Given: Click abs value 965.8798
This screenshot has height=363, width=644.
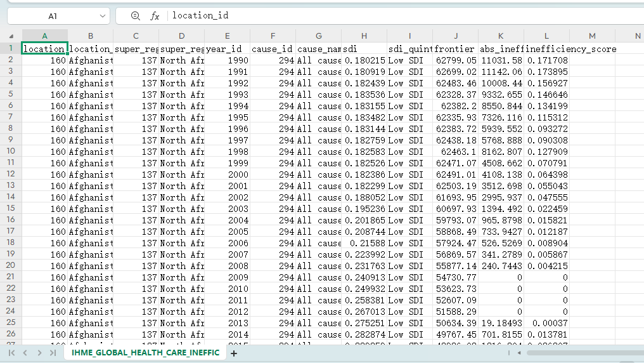Looking at the screenshot, I should click(x=501, y=220).
